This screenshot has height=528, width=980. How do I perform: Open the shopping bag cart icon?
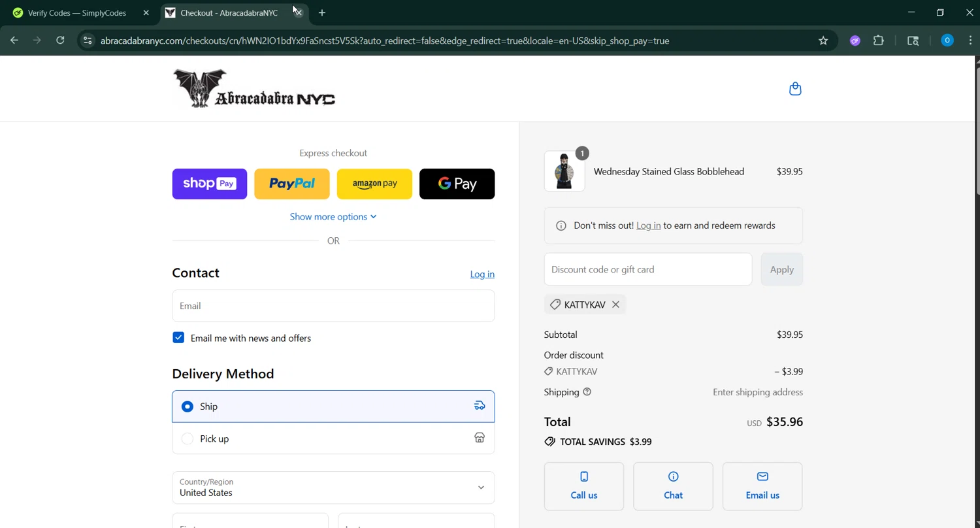(795, 89)
